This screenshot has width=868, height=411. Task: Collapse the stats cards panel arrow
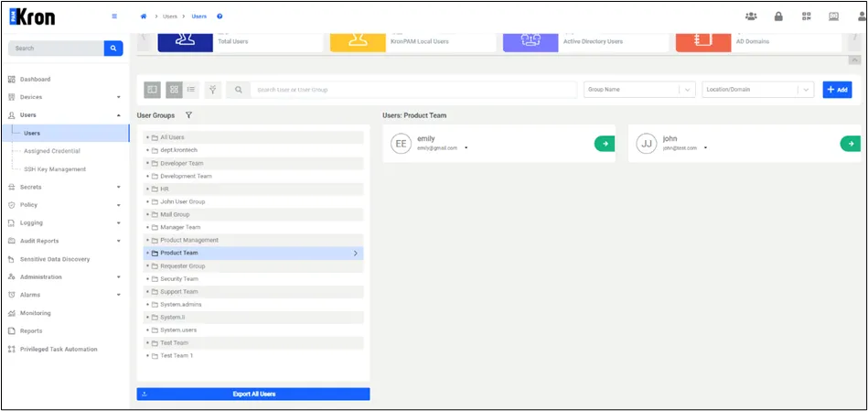854,59
